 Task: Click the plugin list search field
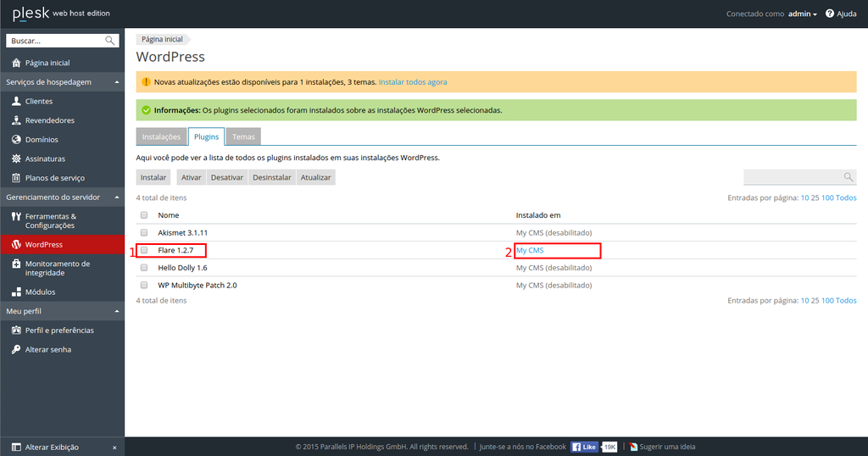[x=793, y=177]
